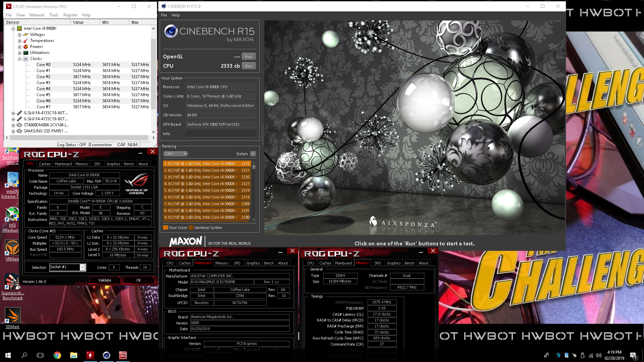Open Cinebench File menu

164,15
